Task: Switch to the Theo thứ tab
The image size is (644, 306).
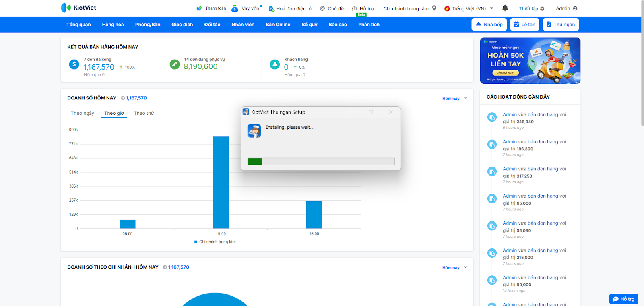Action: pyautogui.click(x=144, y=113)
